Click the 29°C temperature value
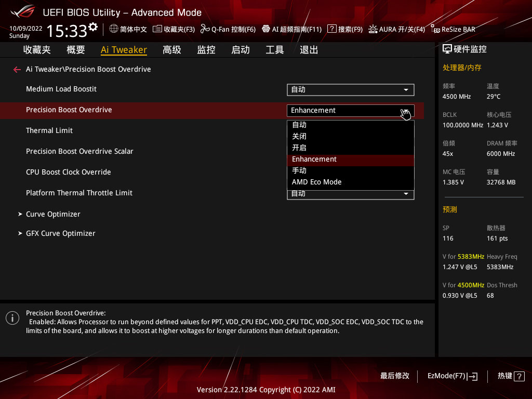 point(494,97)
